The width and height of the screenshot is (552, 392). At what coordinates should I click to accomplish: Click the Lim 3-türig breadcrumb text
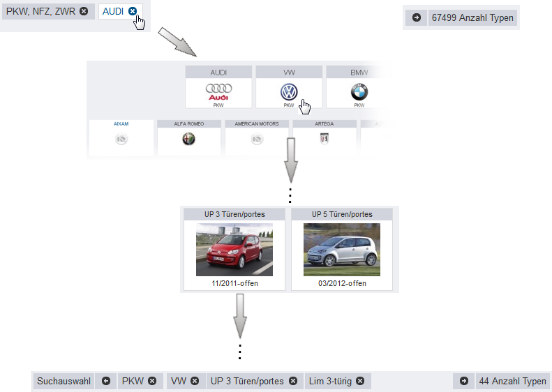coord(330,381)
